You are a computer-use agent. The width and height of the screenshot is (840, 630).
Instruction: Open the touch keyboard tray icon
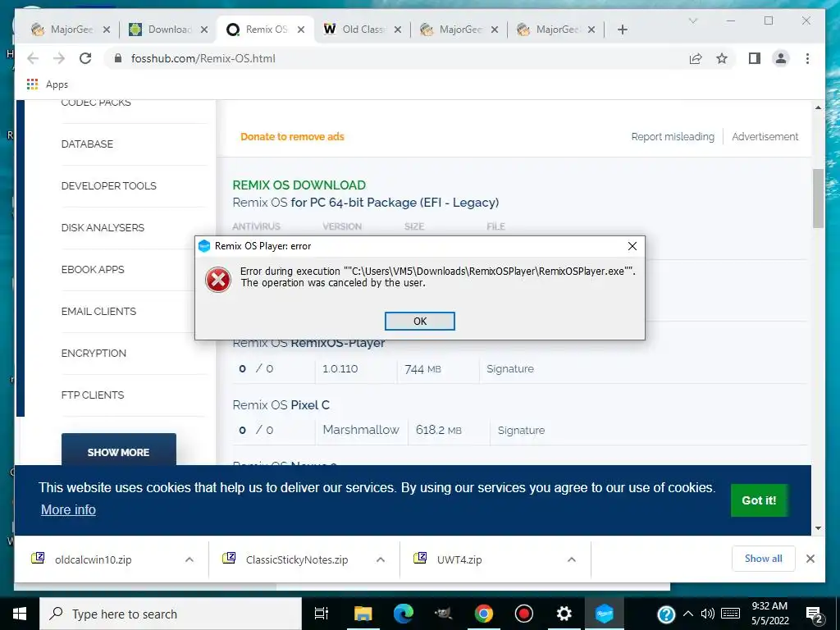731,614
